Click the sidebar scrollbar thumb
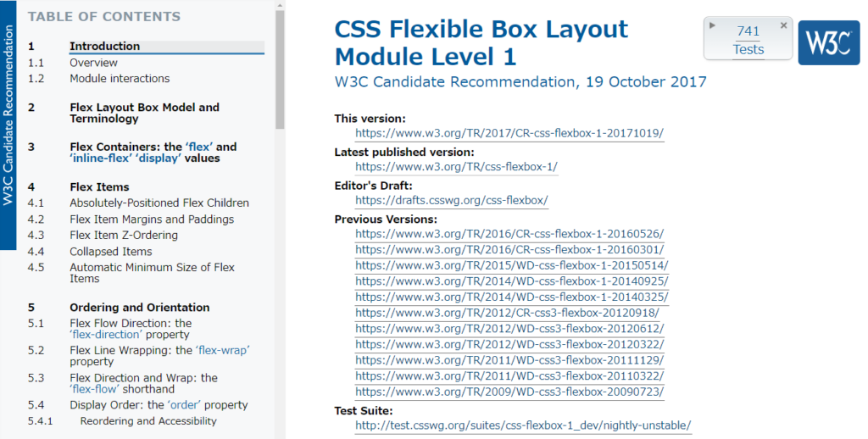 pyautogui.click(x=280, y=69)
